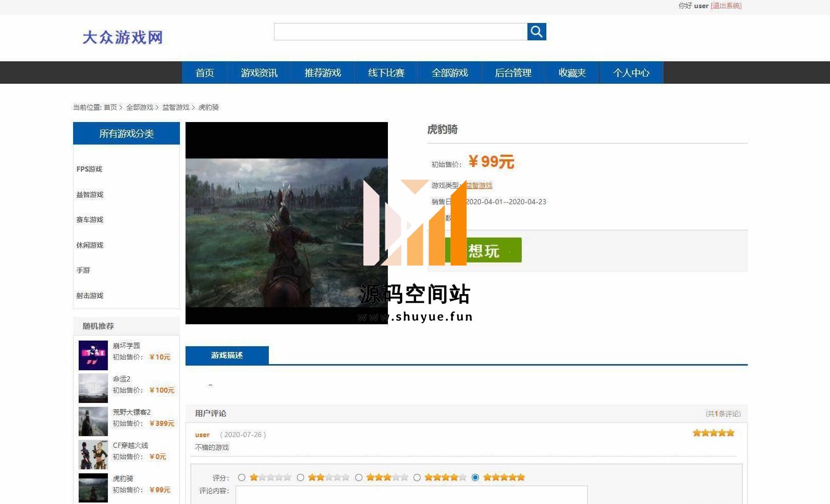Click the ￥99元 price text
This screenshot has width=830, height=504.
click(x=491, y=162)
